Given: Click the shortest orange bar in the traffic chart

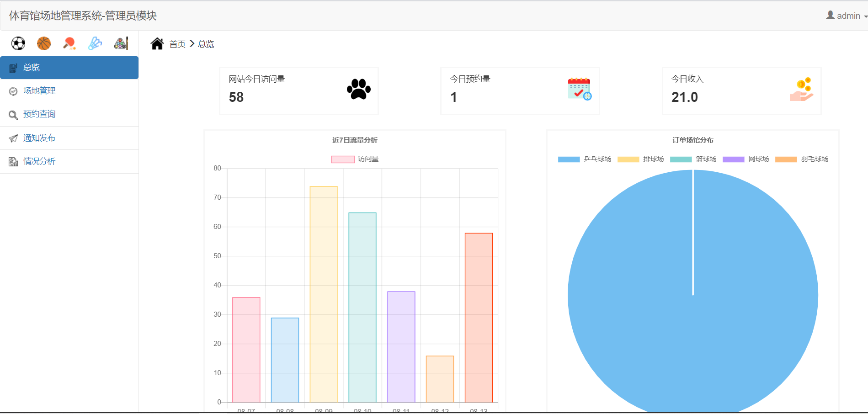Looking at the screenshot, I should click(x=440, y=379).
